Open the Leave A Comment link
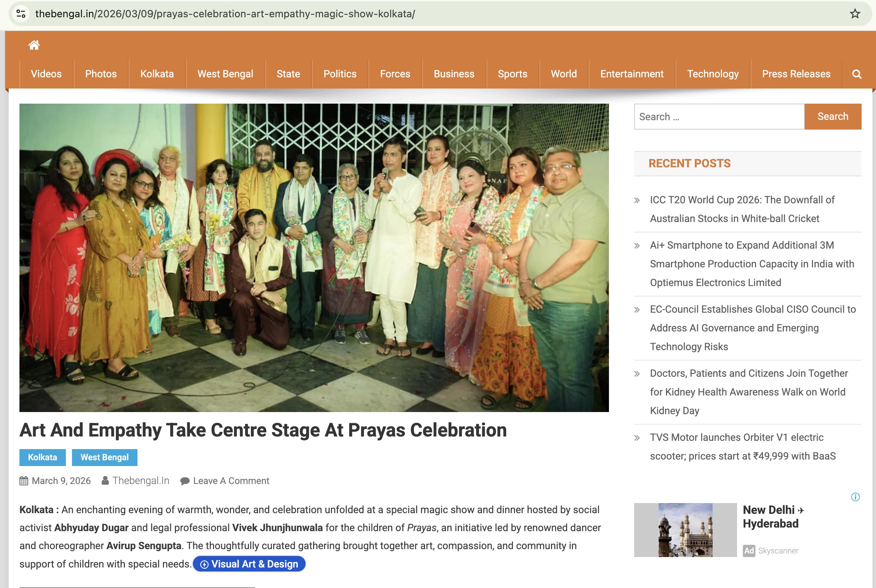The image size is (876, 588). pos(231,481)
